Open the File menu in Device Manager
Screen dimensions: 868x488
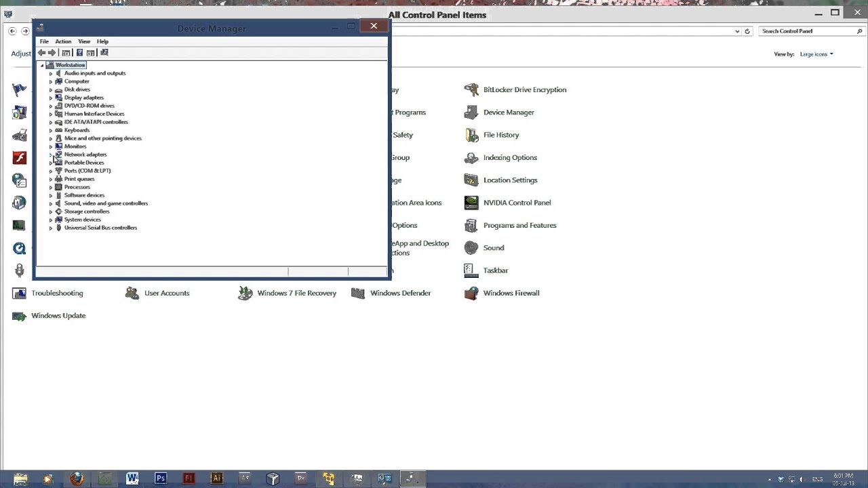point(44,41)
